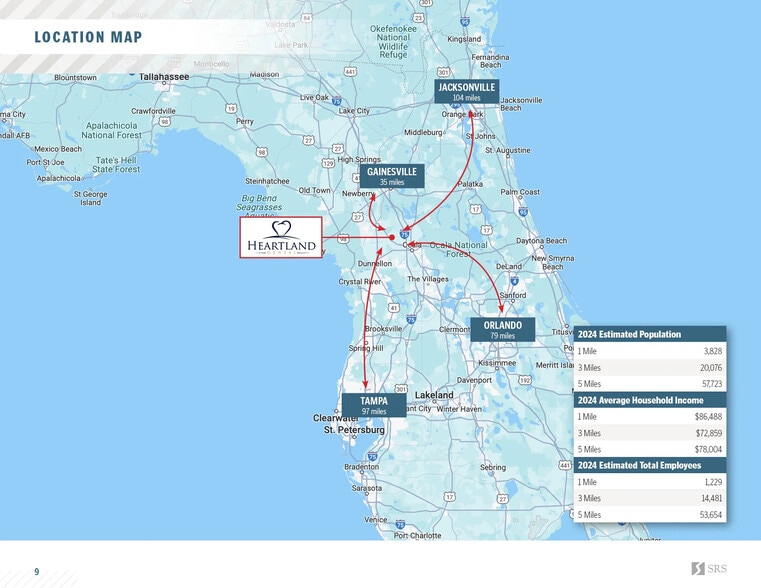Click the 2024 Estimated Population header
Viewport: 761px width, 588px height.
650,334
